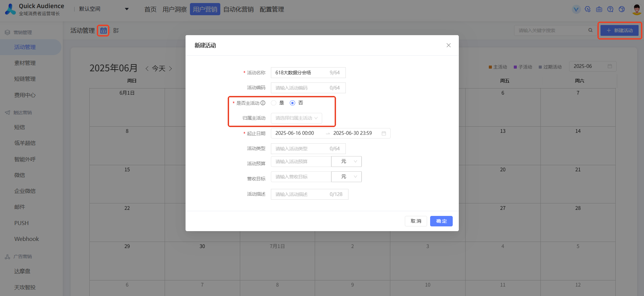Open the notice board icon in the top bar
The height and width of the screenshot is (296, 644).
tap(599, 9)
